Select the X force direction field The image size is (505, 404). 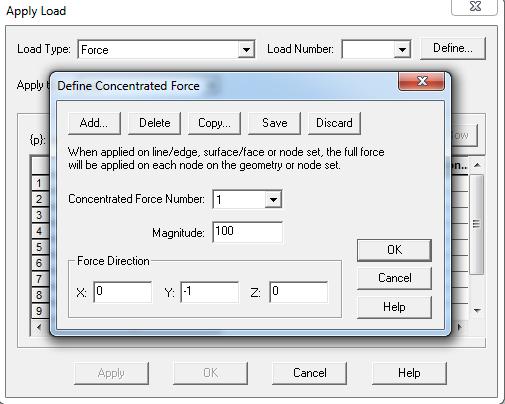(x=123, y=292)
